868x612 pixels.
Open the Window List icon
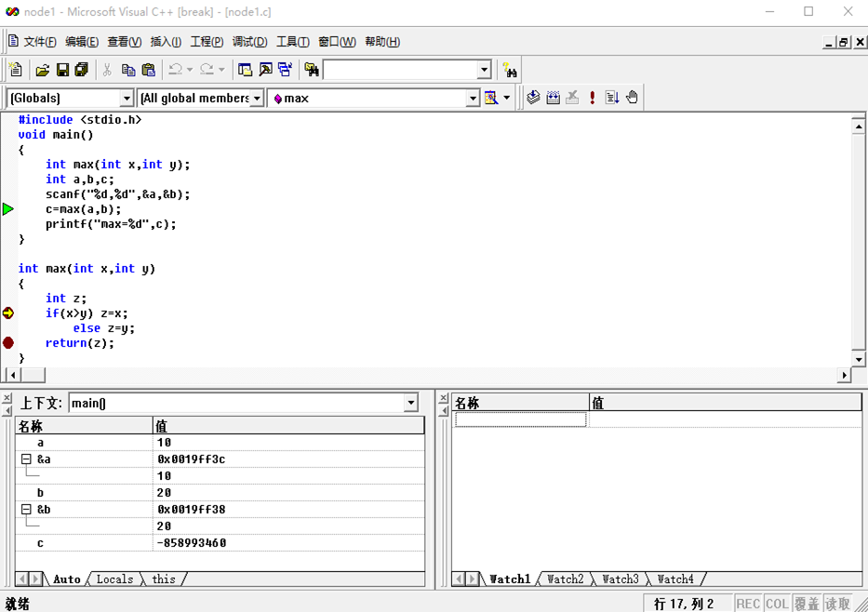point(285,70)
